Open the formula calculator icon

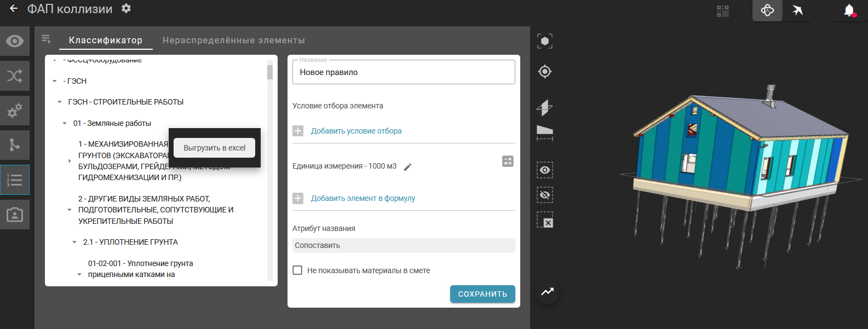508,161
